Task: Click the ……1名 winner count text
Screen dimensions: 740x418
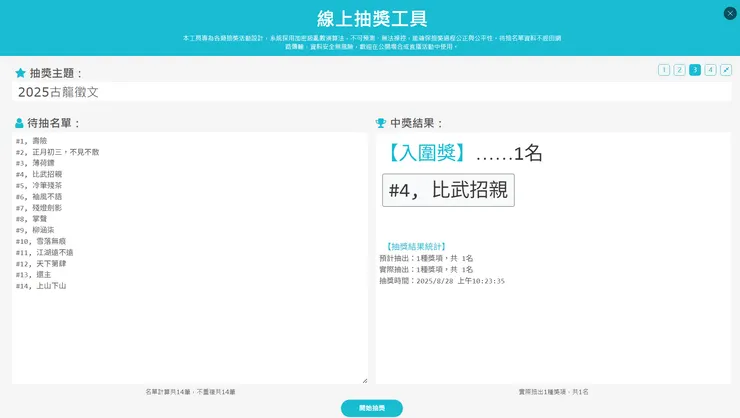Action: click(x=509, y=153)
